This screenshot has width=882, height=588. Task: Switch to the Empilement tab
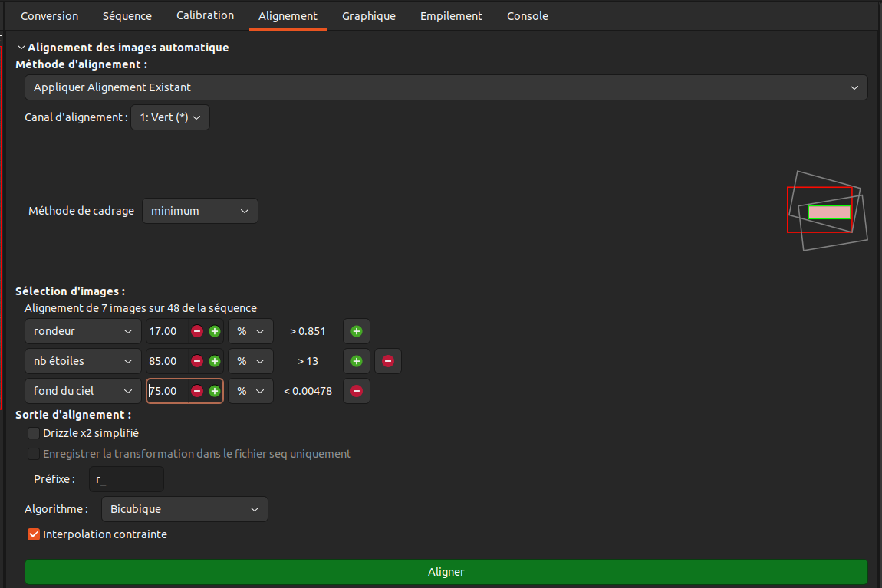coord(451,16)
